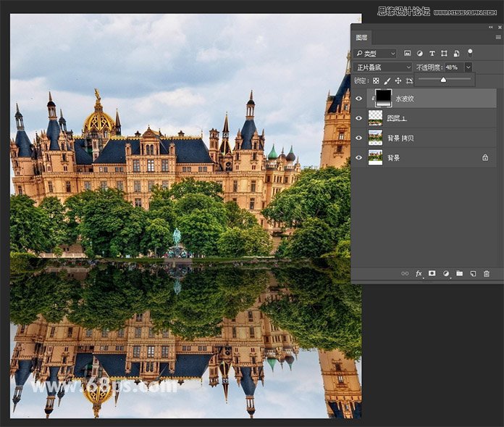Filter layers by shape layer icon
Screen dimensions: 504x427
coord(444,54)
